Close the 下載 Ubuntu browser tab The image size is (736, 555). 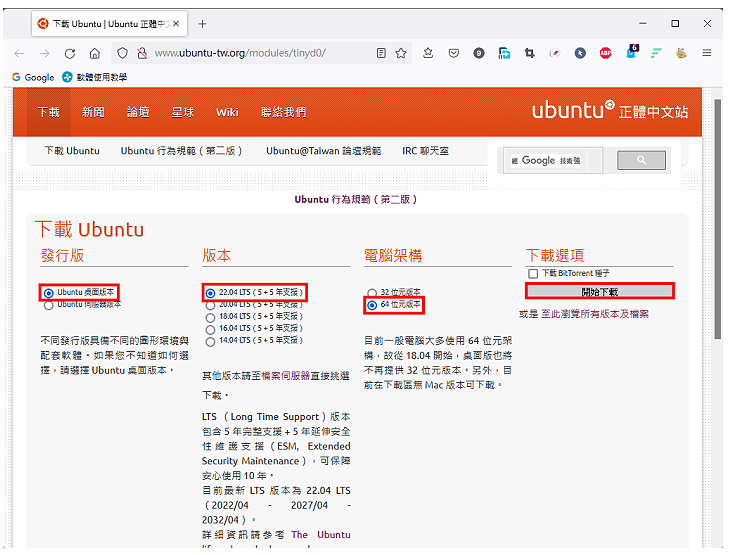176,23
